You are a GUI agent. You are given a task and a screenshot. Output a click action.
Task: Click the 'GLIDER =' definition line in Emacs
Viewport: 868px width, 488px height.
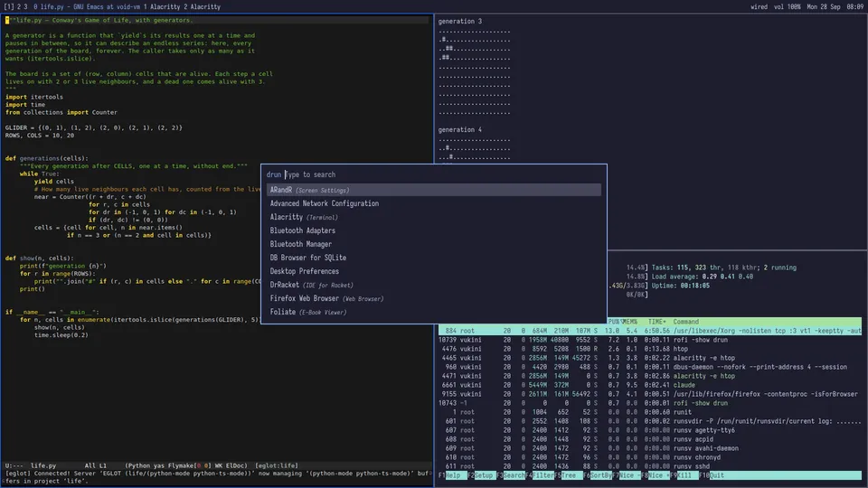(93, 127)
